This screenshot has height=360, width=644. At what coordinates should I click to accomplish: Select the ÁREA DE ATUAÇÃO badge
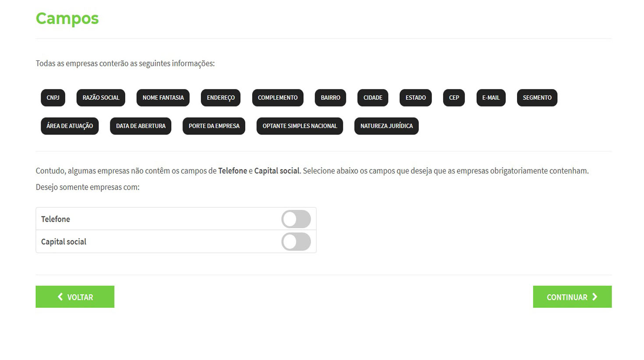tap(70, 126)
